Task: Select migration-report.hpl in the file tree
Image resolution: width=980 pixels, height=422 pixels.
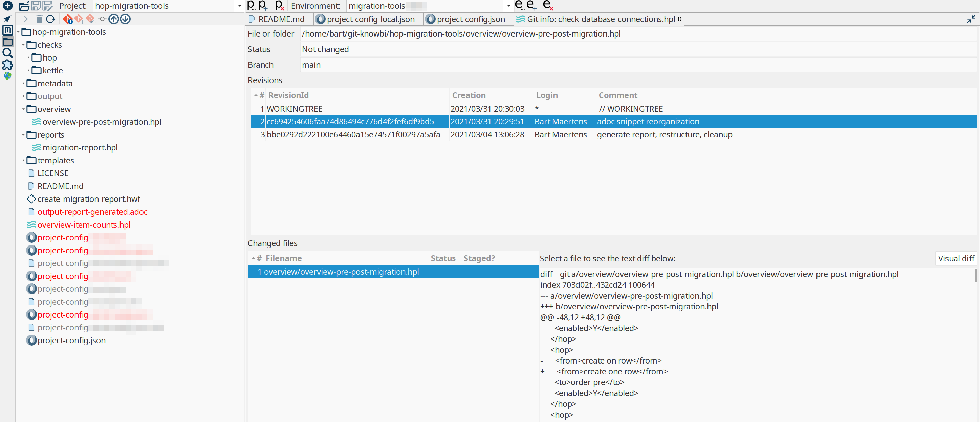Action: click(x=80, y=147)
